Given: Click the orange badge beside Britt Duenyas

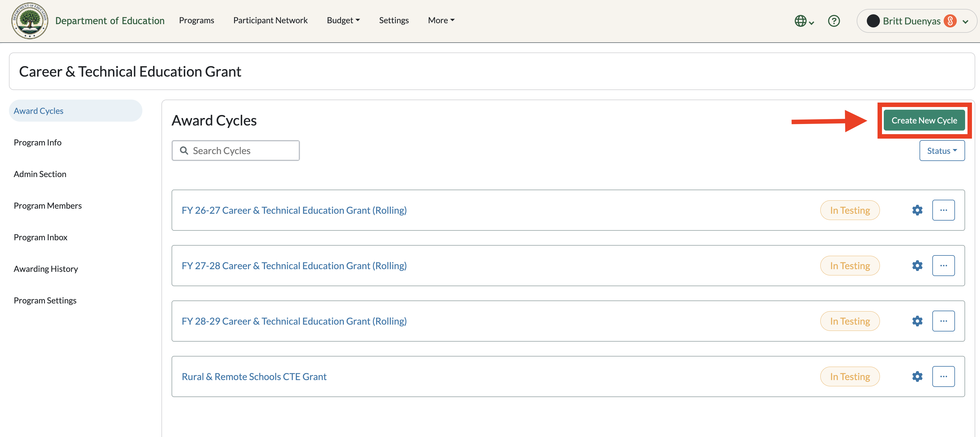Looking at the screenshot, I should [950, 21].
